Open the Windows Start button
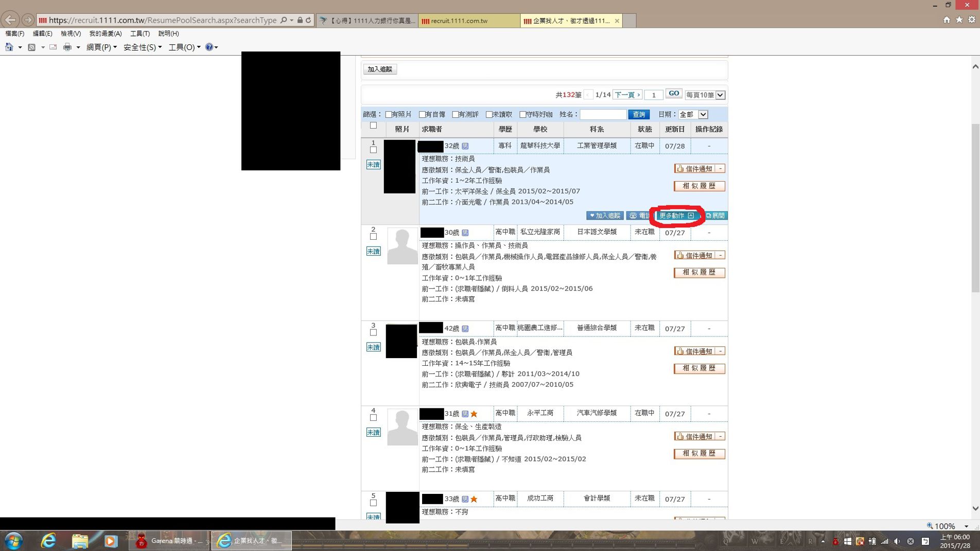 coord(13,541)
